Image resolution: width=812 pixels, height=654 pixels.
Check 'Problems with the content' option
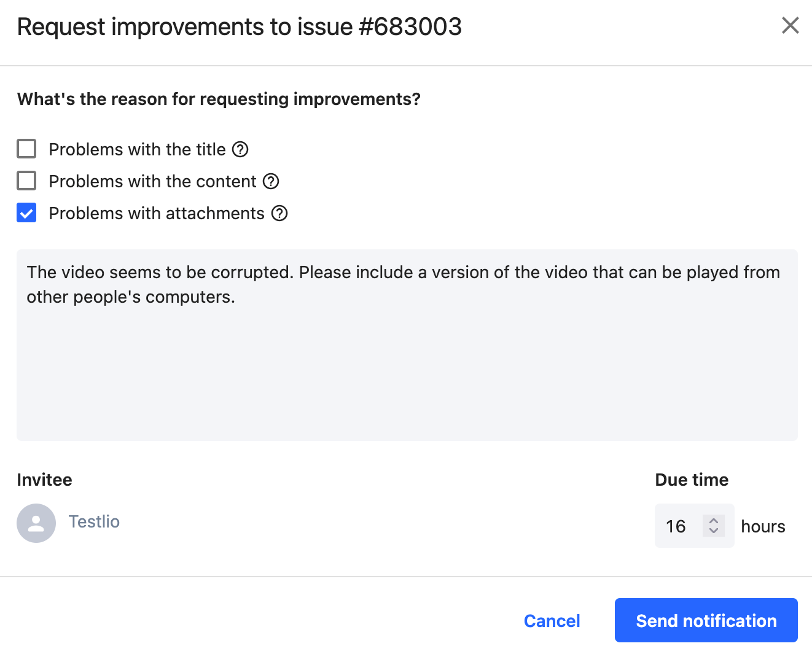click(x=26, y=181)
